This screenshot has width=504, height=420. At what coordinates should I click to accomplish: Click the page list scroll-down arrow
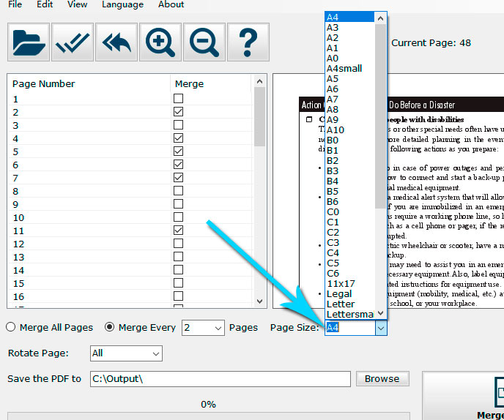click(x=260, y=301)
